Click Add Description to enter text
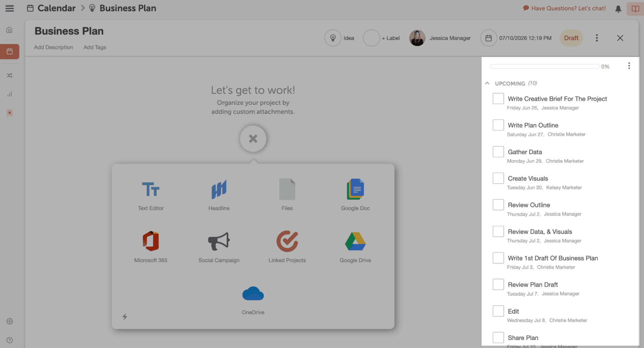644x348 pixels. click(x=53, y=47)
